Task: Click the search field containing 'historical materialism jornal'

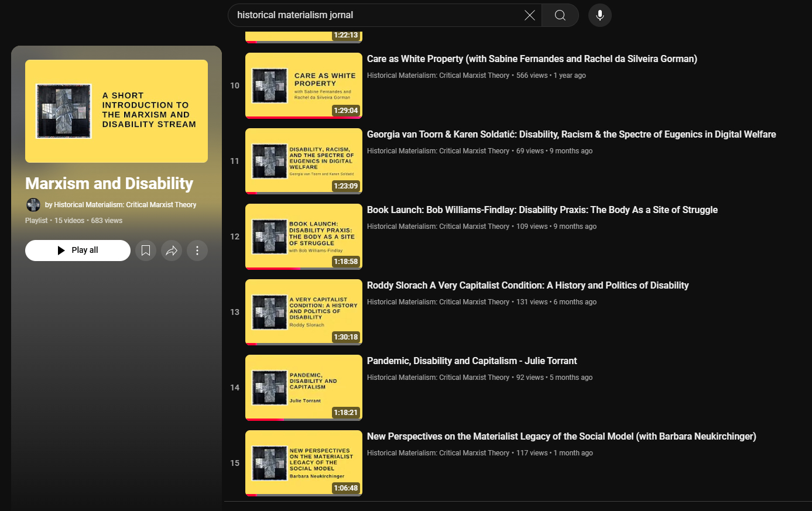Action: pos(375,15)
